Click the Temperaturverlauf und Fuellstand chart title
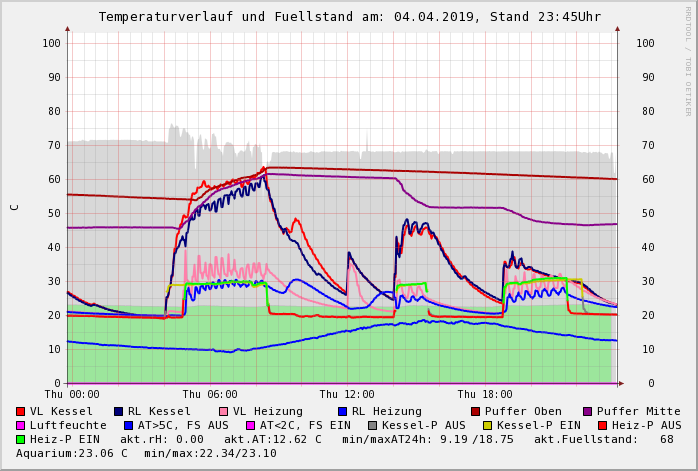Screen dimensions: 698x471 pos(349,17)
